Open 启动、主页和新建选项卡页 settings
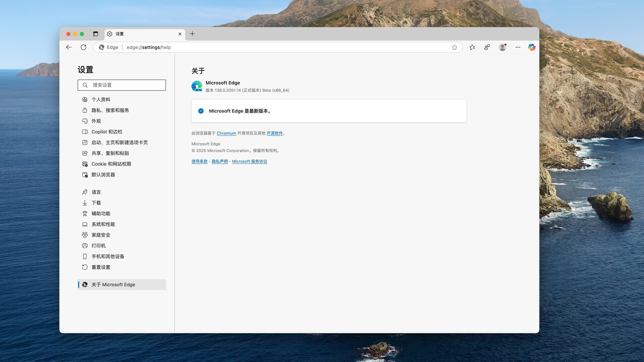This screenshot has height=362, width=644. (x=122, y=142)
